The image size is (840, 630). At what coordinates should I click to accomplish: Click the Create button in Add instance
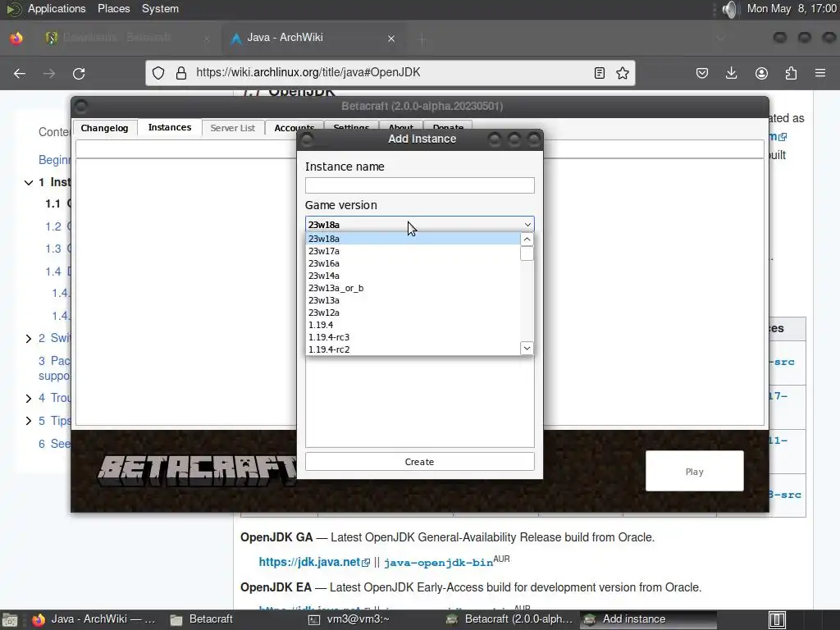[x=419, y=462]
